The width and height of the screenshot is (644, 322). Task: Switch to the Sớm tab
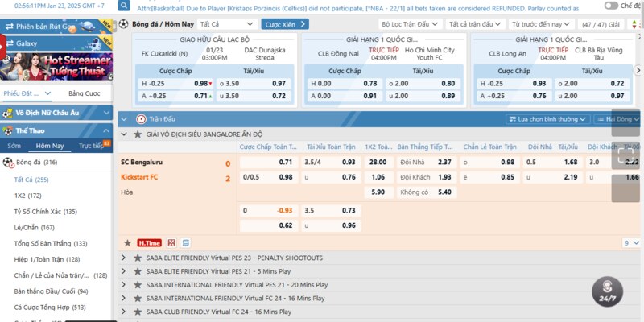pos(14,146)
